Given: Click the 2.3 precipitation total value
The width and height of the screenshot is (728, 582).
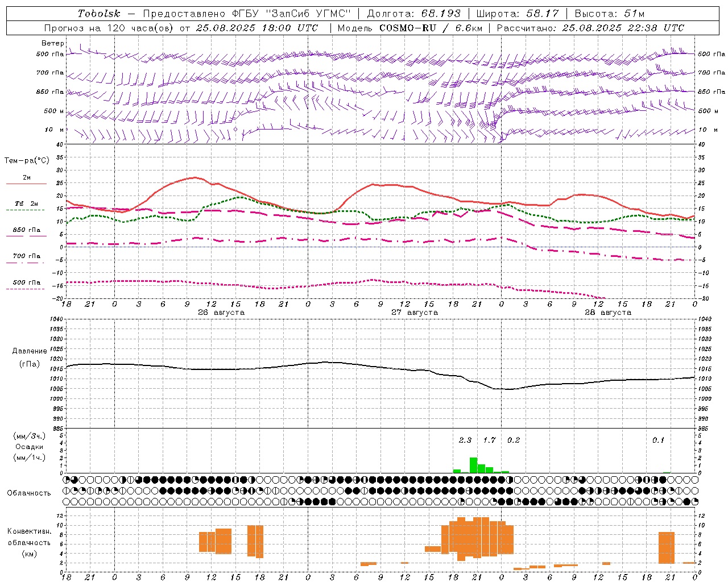Looking at the screenshot, I should (465, 440).
